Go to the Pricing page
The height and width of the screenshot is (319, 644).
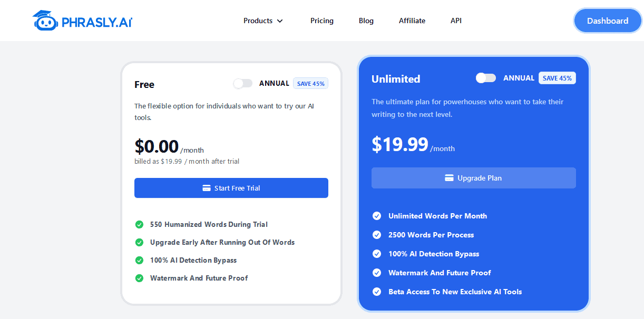[321, 21]
